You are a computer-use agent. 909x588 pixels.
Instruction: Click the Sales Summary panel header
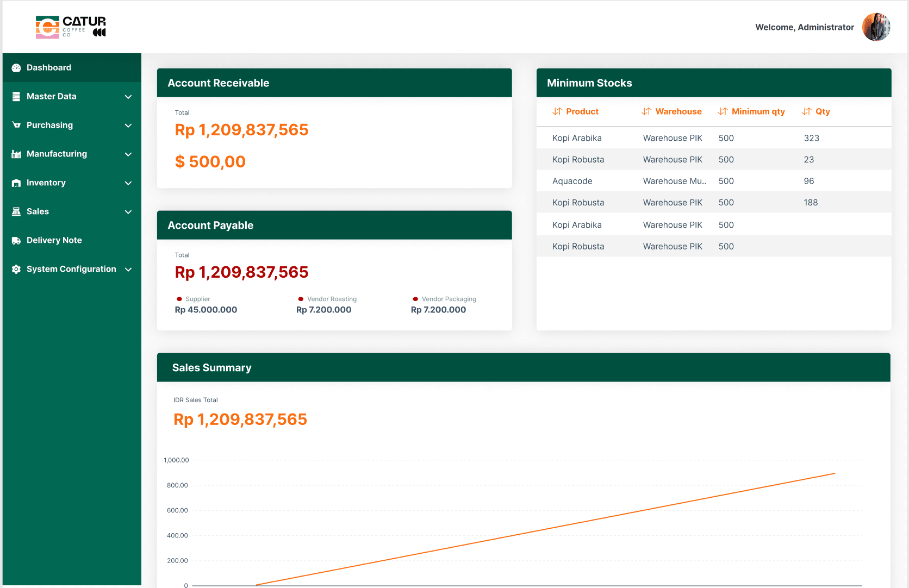pyautogui.click(x=524, y=368)
